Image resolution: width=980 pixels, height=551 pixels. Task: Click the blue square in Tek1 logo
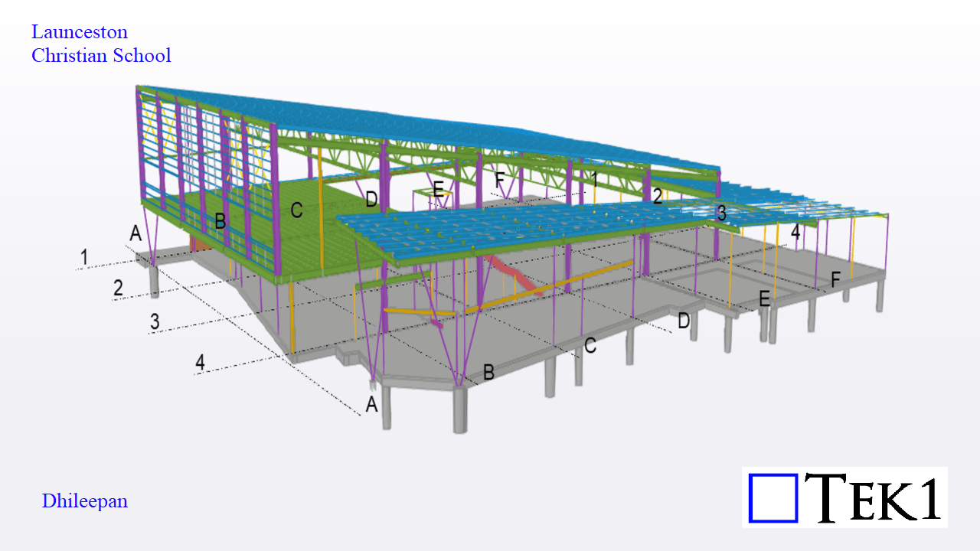click(x=773, y=498)
